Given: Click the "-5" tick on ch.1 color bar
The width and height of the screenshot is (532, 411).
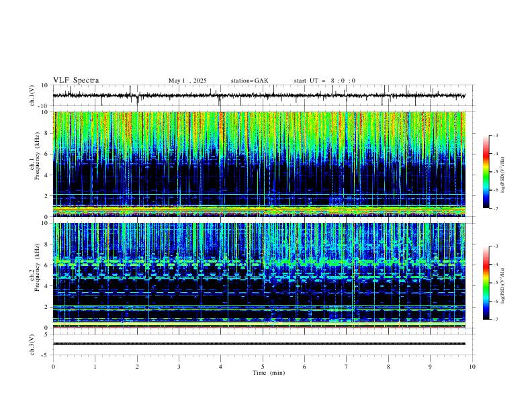Looking at the screenshot, I should (495, 172).
